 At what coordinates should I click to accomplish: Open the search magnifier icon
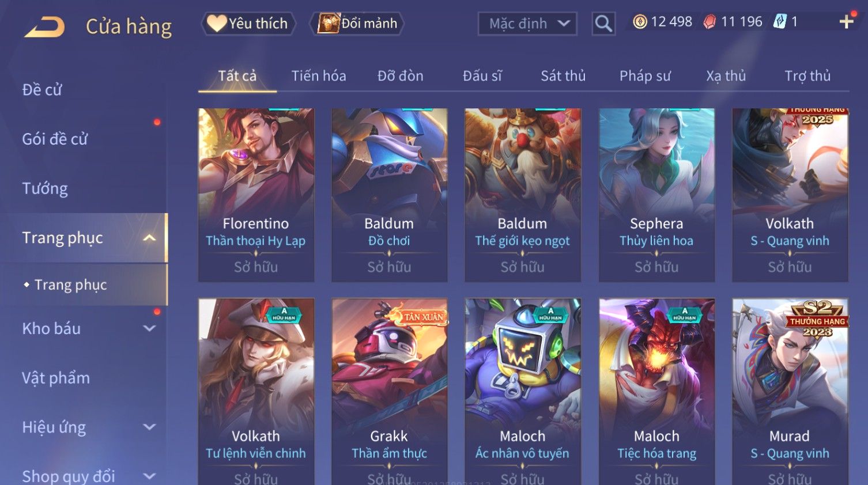(x=603, y=24)
